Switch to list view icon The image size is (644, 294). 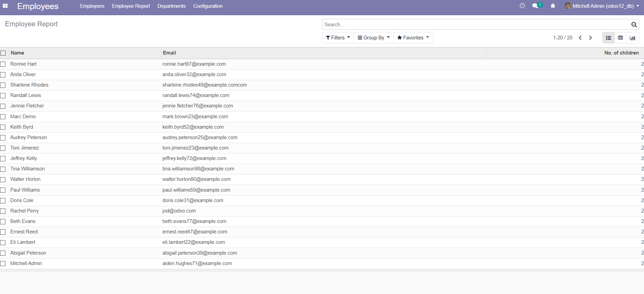pyautogui.click(x=608, y=38)
